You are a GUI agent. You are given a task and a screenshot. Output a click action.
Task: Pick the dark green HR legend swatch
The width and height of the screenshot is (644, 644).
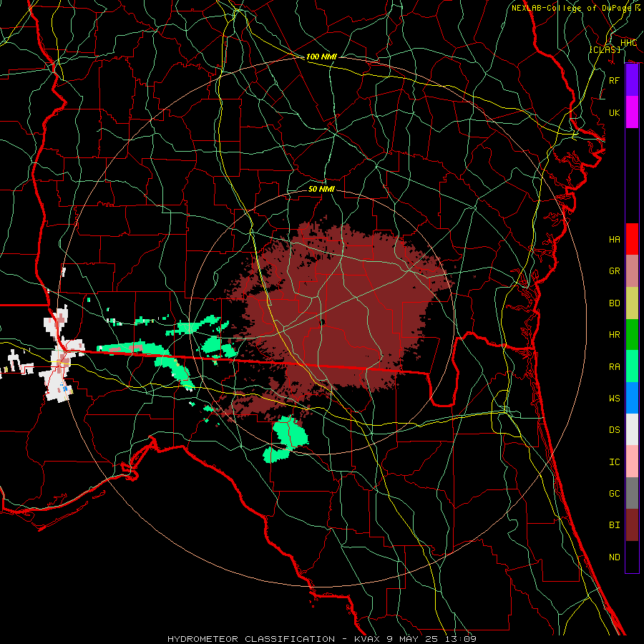632,334
